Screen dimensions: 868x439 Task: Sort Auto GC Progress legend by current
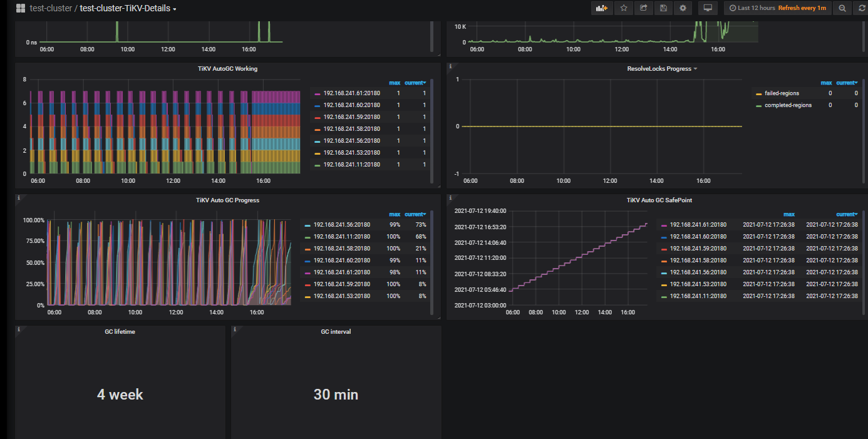415,214
